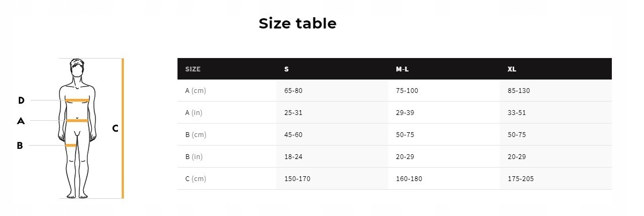
Task: Select the SIZE column header
Action: tap(193, 69)
